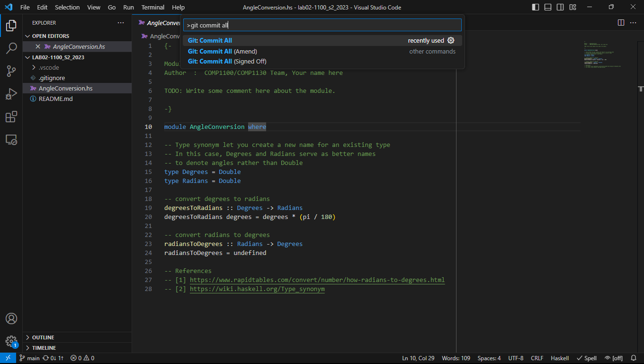Viewport: 644px width, 364px height.
Task: Change language mode from Haskell
Action: point(560,358)
